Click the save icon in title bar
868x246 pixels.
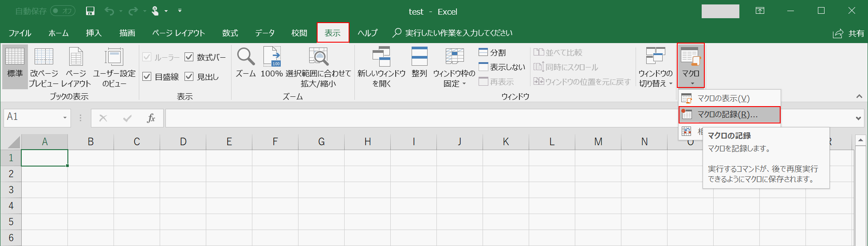tap(90, 11)
